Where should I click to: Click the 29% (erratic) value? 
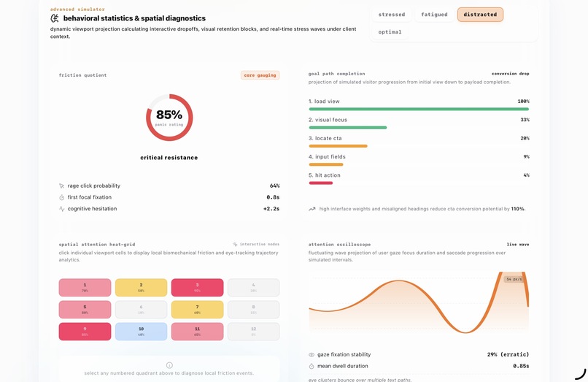[508, 354]
